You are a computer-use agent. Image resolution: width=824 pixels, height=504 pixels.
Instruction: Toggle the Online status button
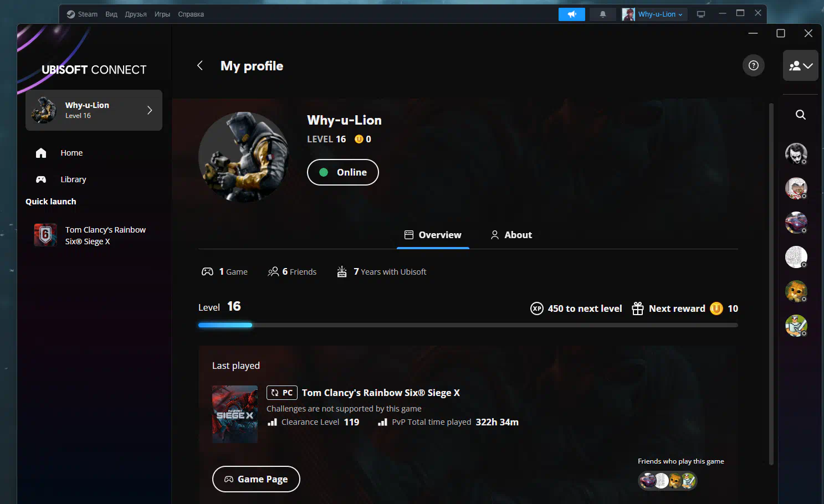[x=342, y=172]
